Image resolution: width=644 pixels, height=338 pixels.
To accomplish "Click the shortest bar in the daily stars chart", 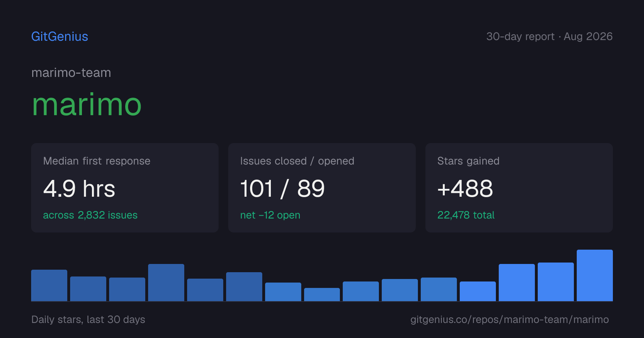I will coord(322,294).
